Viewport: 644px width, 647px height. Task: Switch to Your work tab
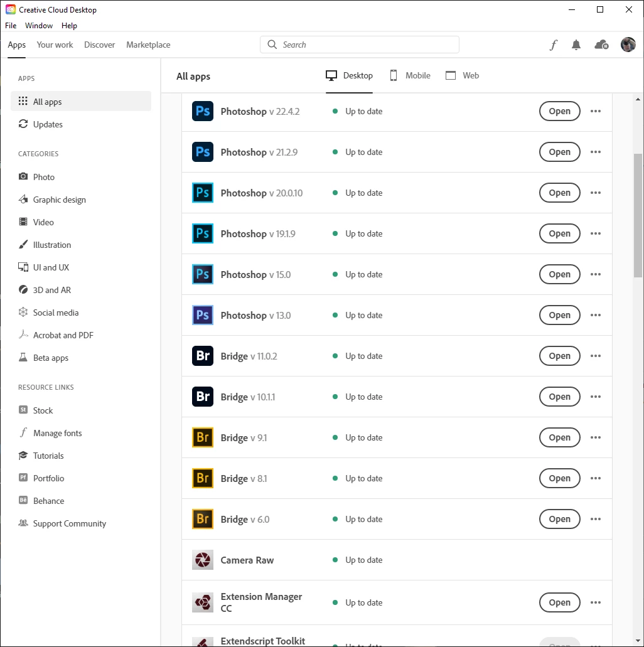click(55, 45)
